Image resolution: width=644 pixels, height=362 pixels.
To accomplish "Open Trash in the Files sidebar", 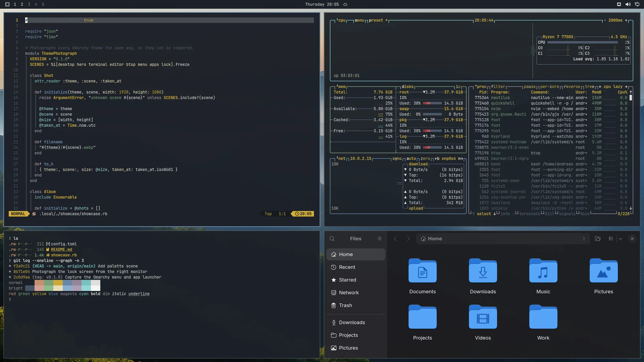I will point(356,305).
